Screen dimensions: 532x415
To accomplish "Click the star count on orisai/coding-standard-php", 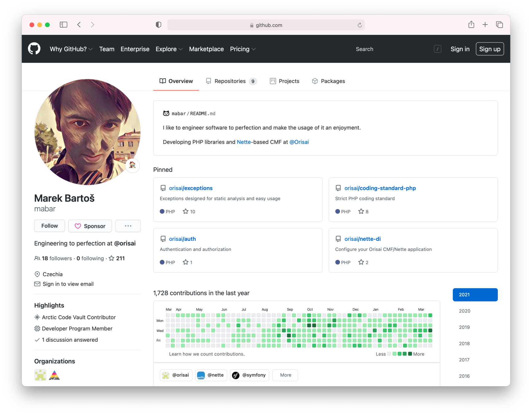I will click(363, 211).
